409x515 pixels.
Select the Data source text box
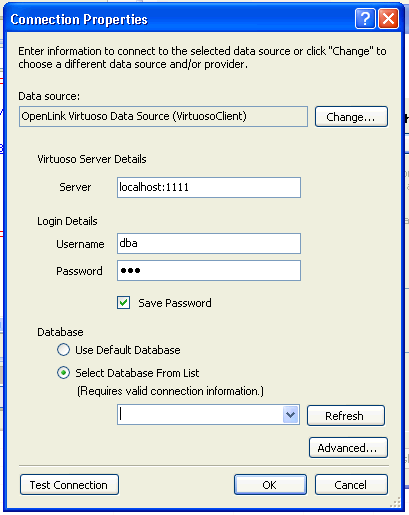coord(163,116)
